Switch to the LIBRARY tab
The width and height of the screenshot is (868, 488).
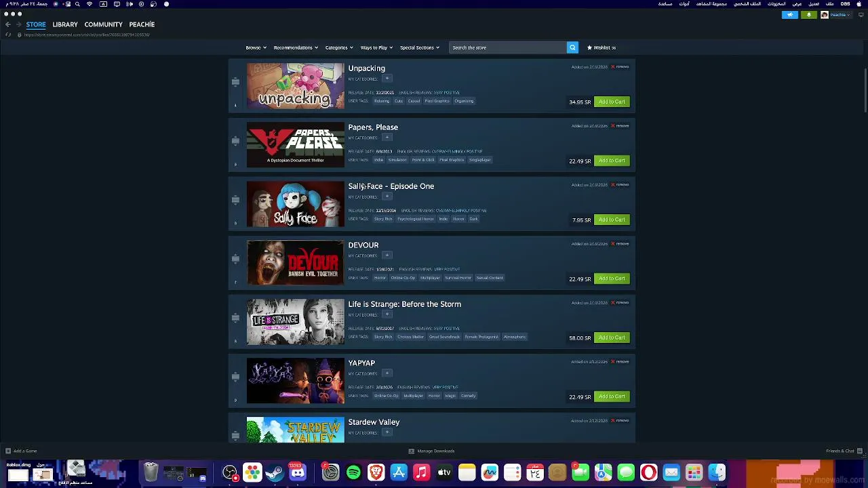(65, 24)
